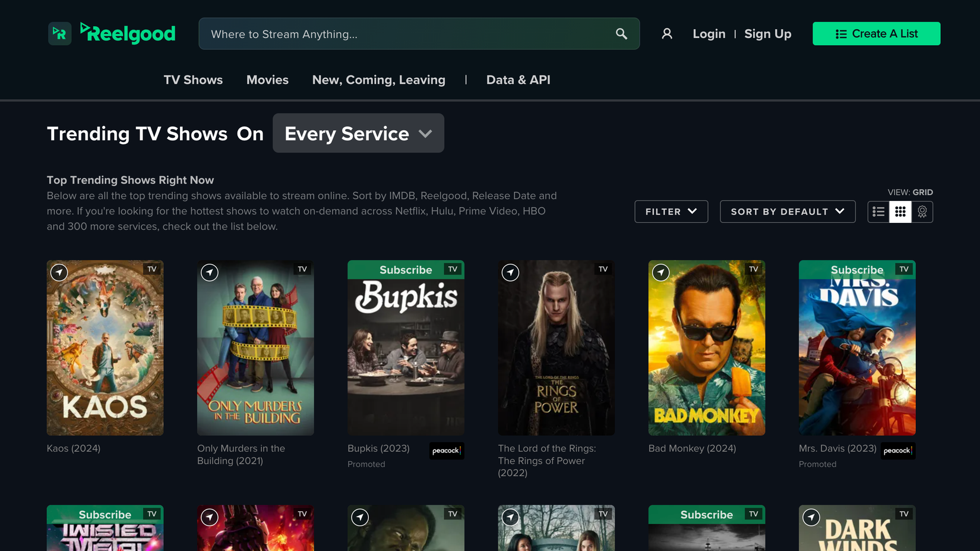Click the Peacock logo next to Bupkis
This screenshot has width=980, height=551.
click(447, 451)
